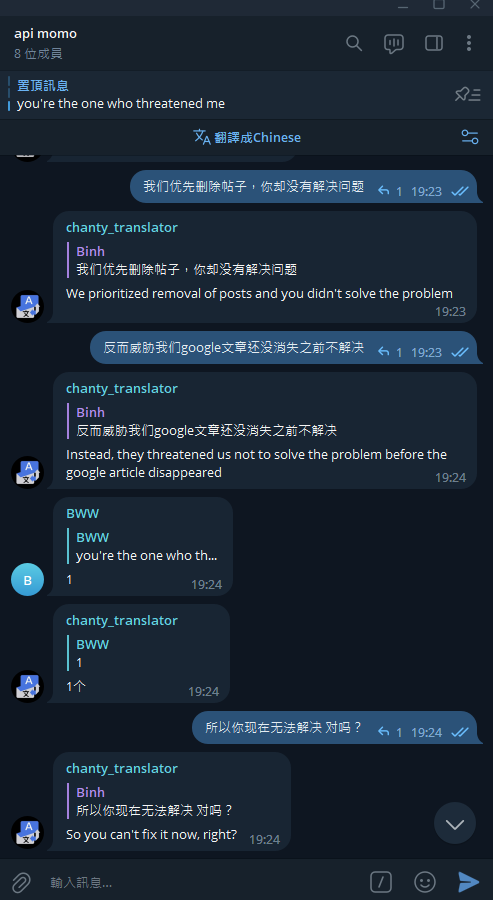The image size is (493, 900).
Task: Click the 翻譯成Chinese translate button
Action: 247,138
